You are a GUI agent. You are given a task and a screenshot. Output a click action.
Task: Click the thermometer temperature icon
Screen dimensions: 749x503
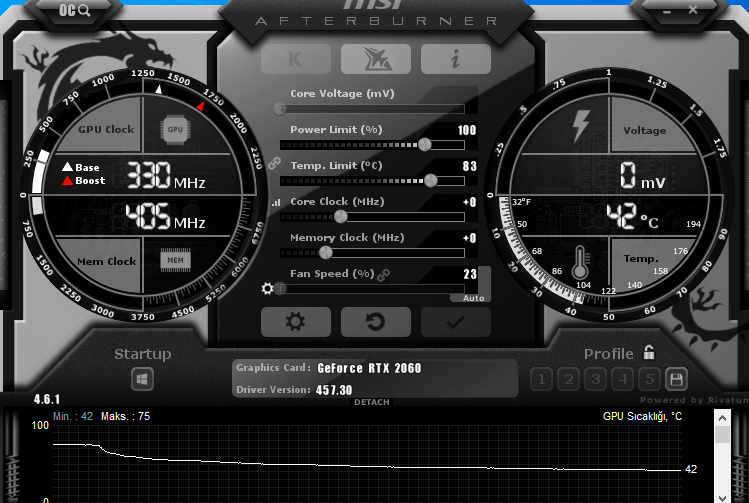pos(580,263)
